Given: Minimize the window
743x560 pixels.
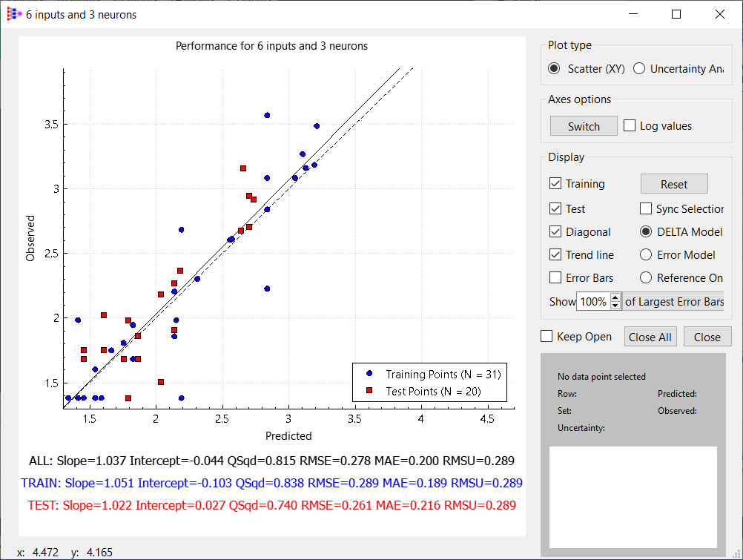Looking at the screenshot, I should (x=633, y=14).
